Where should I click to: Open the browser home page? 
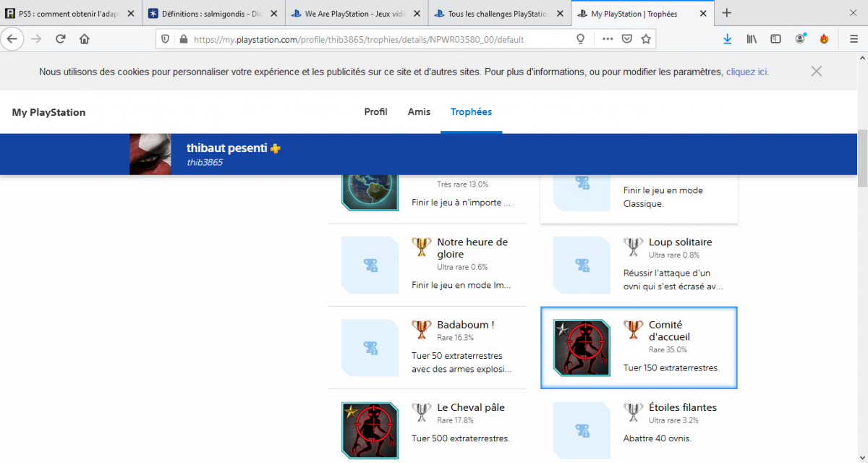pos(85,39)
